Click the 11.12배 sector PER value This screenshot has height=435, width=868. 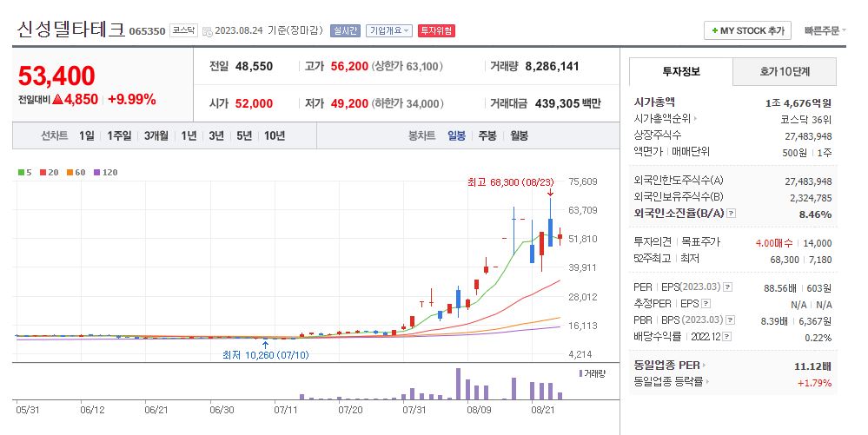click(x=812, y=366)
